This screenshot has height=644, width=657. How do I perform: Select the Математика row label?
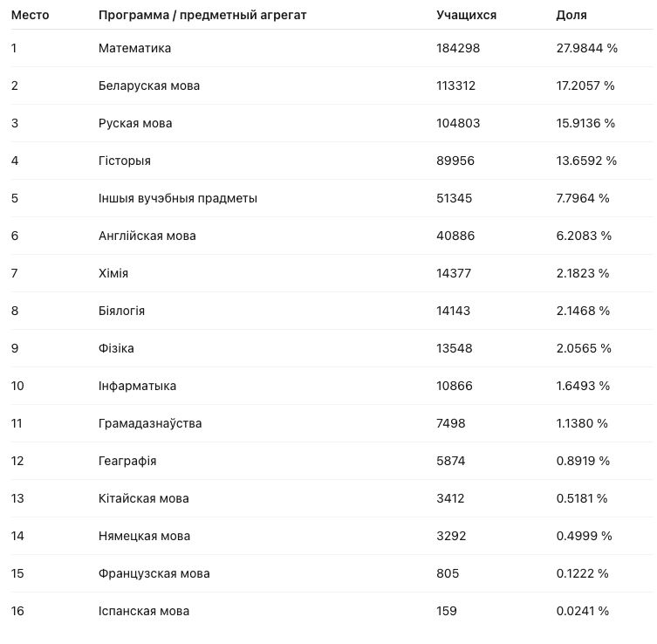point(134,48)
